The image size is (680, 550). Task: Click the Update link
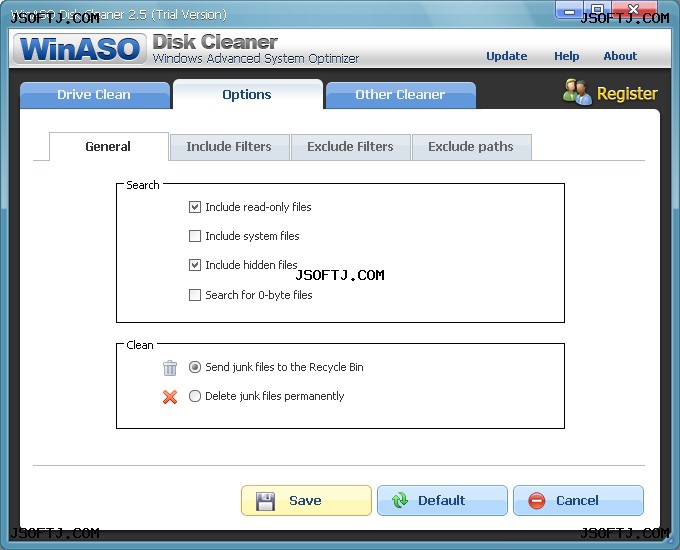click(507, 56)
